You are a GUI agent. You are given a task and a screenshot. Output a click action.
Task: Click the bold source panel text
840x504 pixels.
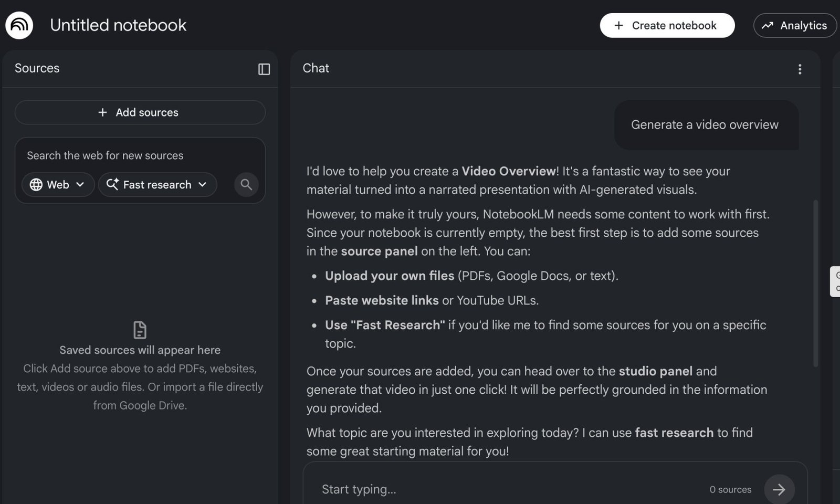click(x=379, y=251)
